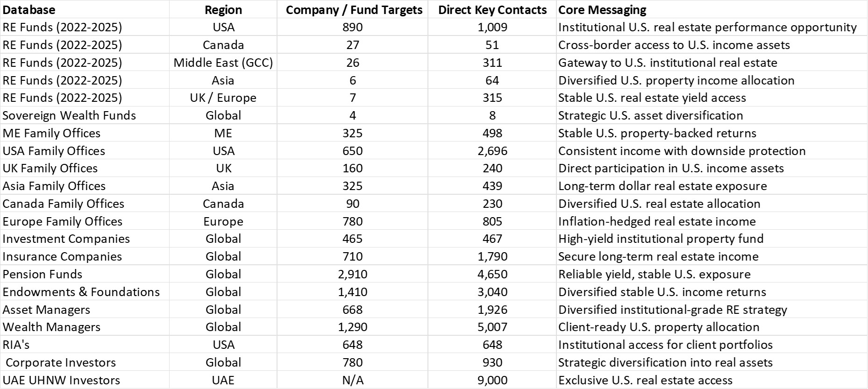Click the Middle East (GCC) region cell
Image resolution: width=868 pixels, height=389 pixels.
coord(223,63)
